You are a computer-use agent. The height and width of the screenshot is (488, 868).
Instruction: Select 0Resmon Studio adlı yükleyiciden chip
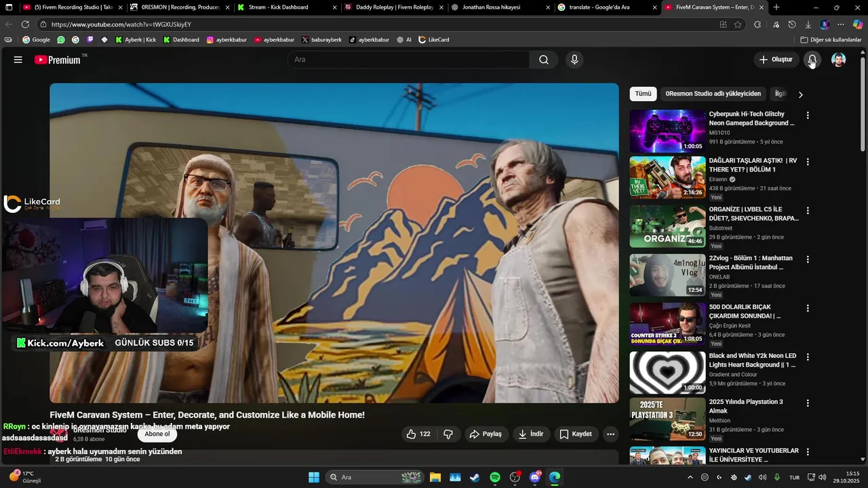coord(713,94)
